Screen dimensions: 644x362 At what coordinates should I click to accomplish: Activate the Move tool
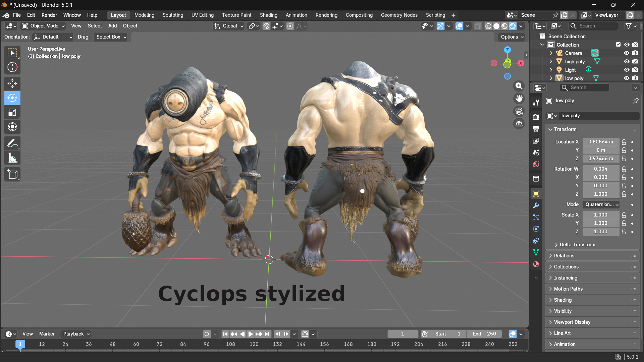tap(12, 83)
